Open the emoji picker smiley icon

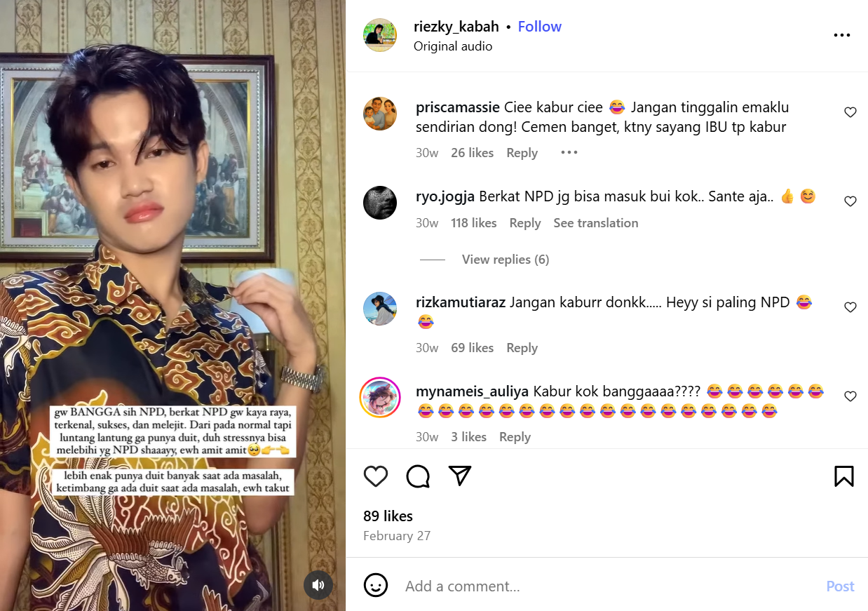click(376, 586)
